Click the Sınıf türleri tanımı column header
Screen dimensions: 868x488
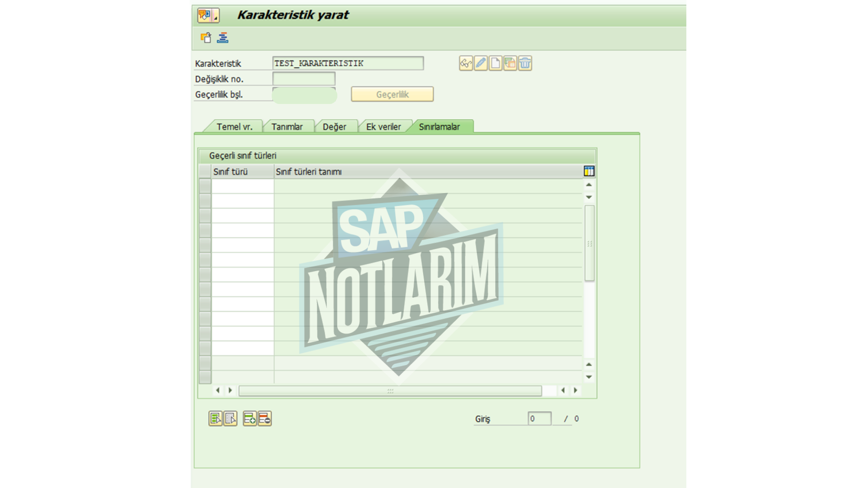pyautogui.click(x=428, y=172)
